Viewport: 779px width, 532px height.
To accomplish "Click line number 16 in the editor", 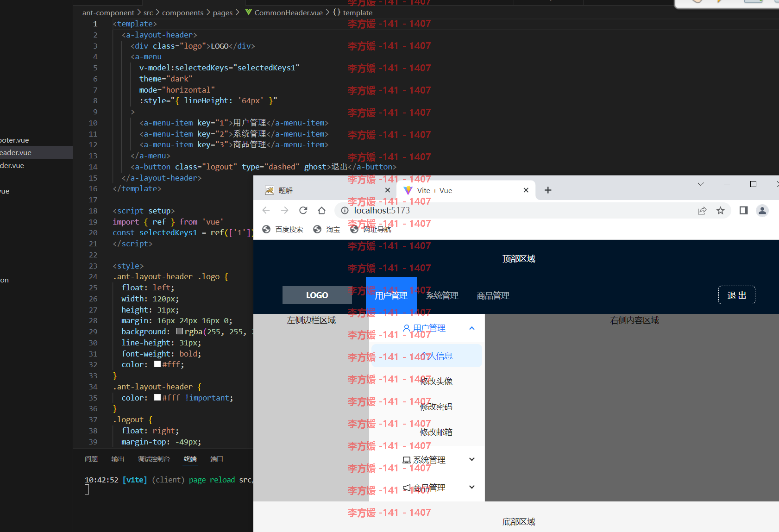I will click(x=93, y=188).
